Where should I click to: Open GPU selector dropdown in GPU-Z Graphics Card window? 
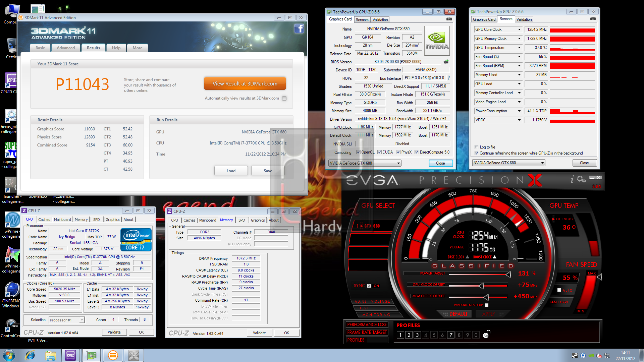point(365,163)
